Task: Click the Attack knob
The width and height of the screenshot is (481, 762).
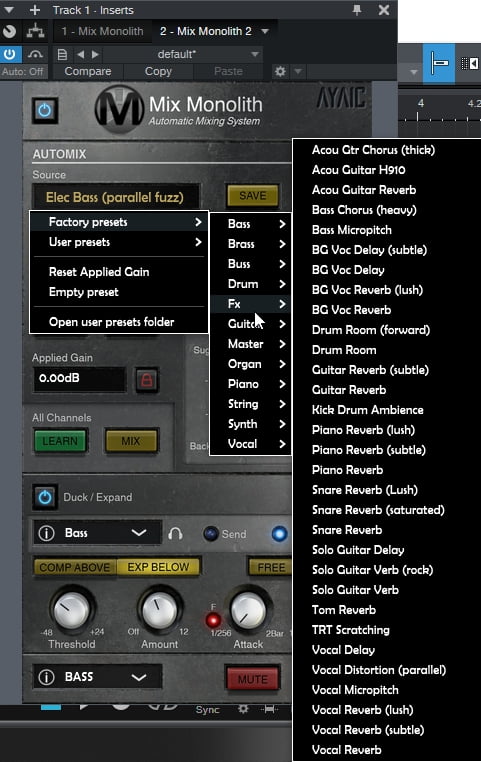Action: coord(248,609)
